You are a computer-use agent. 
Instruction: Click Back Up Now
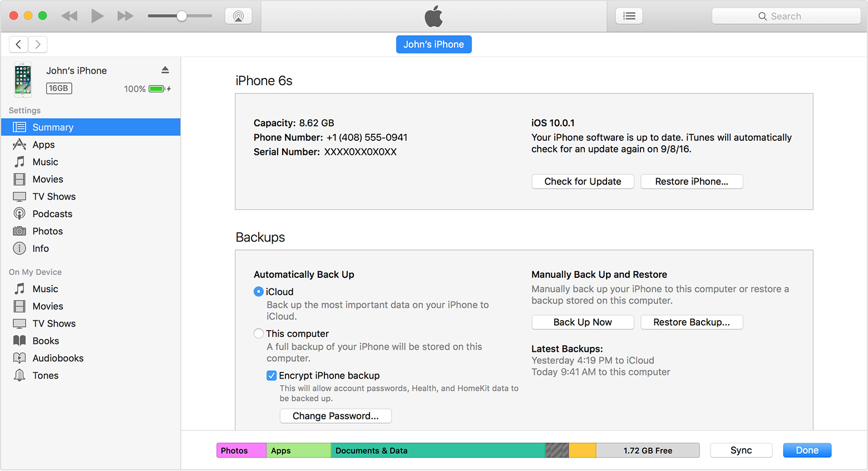(x=582, y=322)
